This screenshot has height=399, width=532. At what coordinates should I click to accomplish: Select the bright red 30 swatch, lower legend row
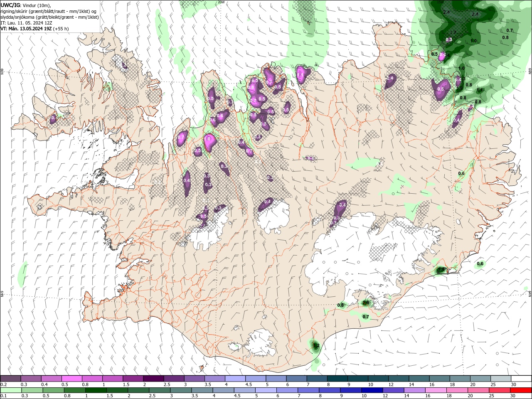pyautogui.click(x=521, y=390)
